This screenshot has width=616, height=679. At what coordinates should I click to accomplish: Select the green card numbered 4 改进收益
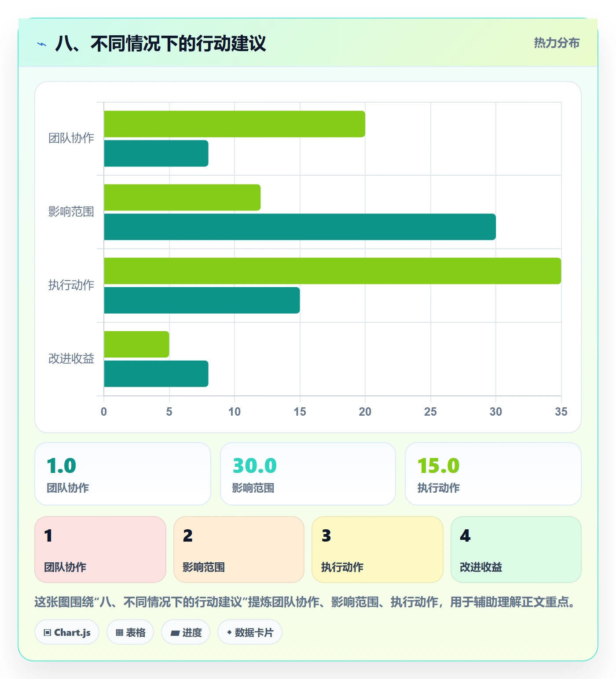point(516,550)
